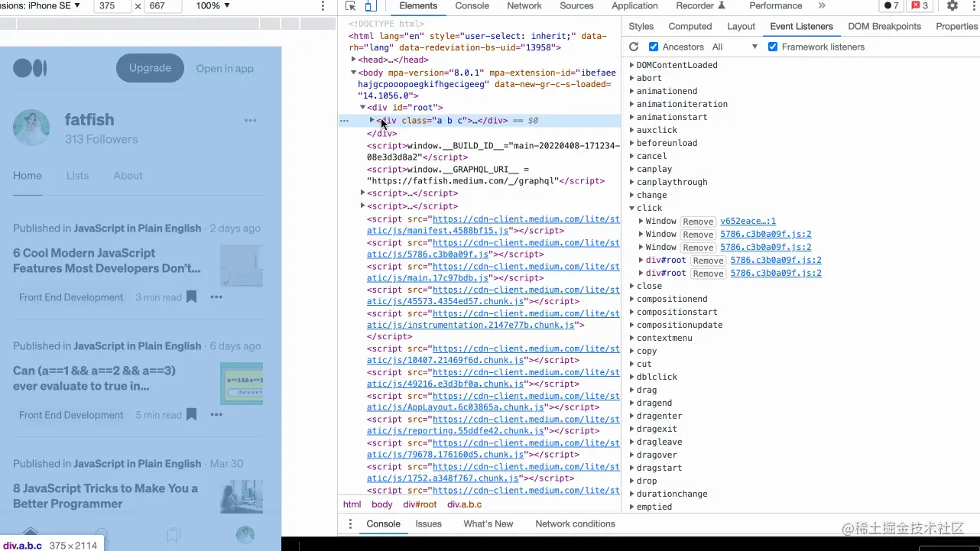Click the Medium logo in the page

click(x=30, y=68)
